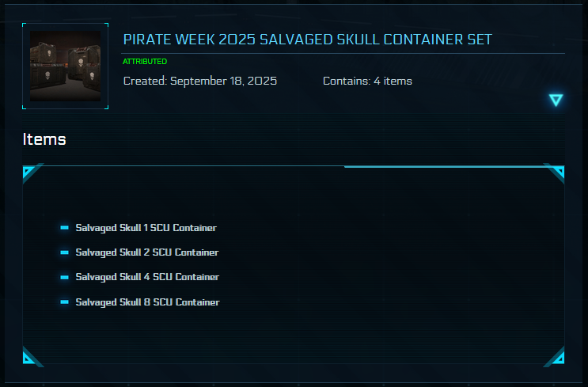Image resolution: width=588 pixels, height=387 pixels.
Task: Choose Salvaged Skull 4 SCU Container entry
Action: click(x=147, y=277)
